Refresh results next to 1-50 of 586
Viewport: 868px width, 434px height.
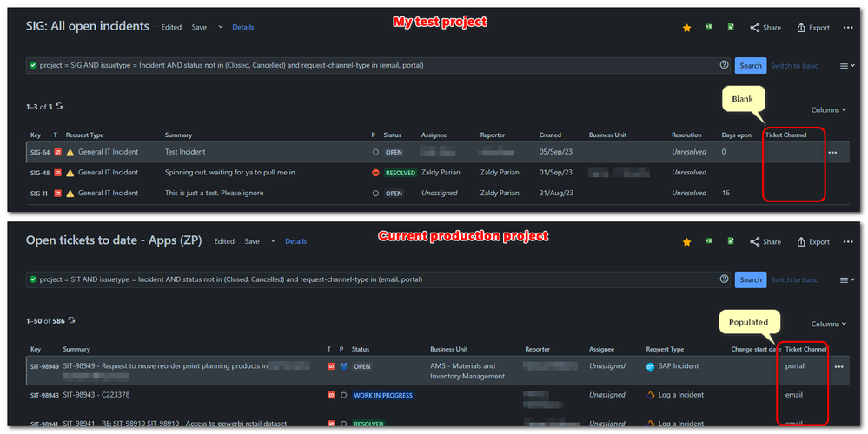(71, 320)
